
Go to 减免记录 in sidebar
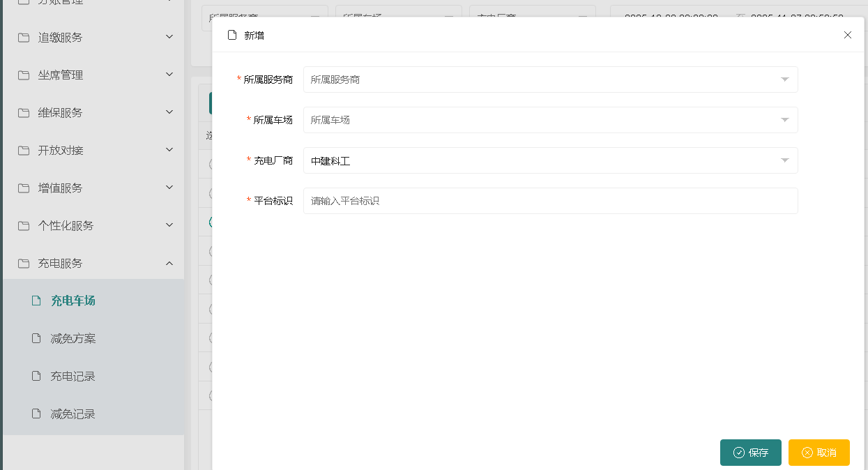click(x=73, y=414)
